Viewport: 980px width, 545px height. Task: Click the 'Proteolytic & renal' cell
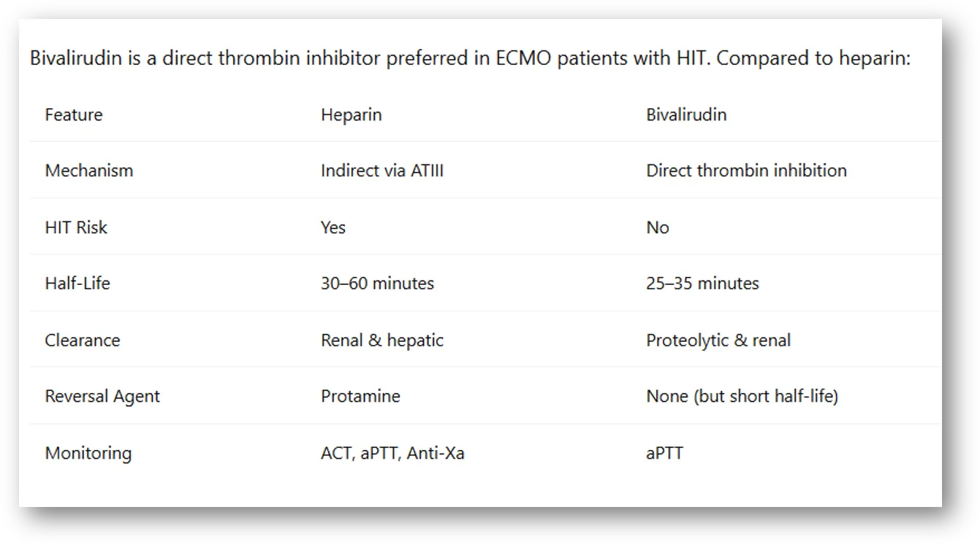click(x=718, y=340)
